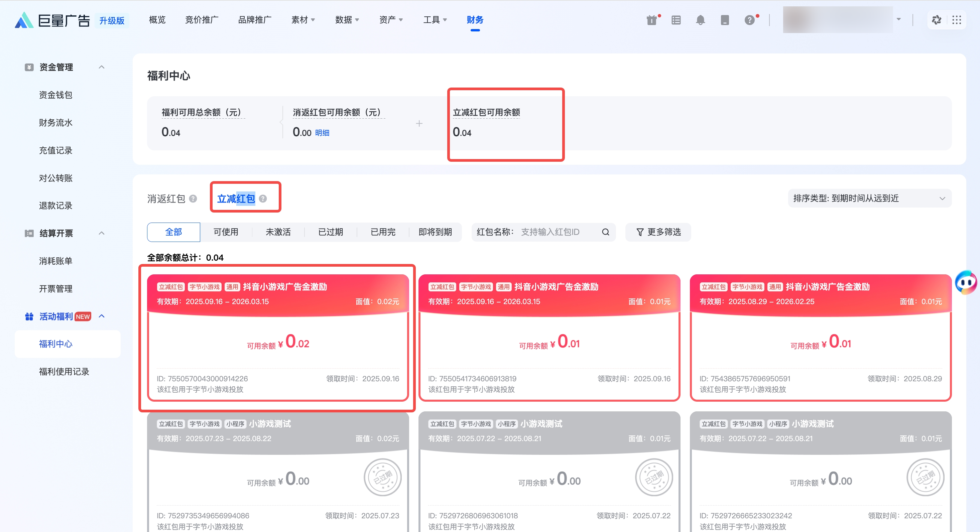This screenshot has height=532, width=980.
Task: Open the nine-dot apps grid icon
Action: (956, 20)
